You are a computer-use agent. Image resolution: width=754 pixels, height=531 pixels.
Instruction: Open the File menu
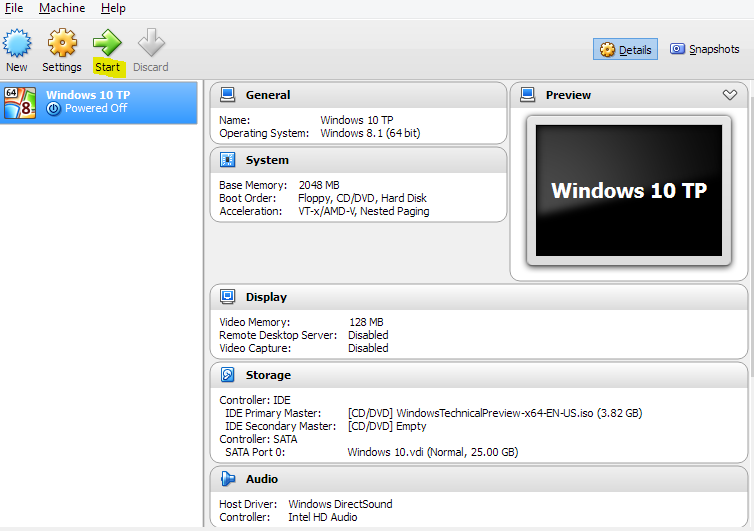13,8
